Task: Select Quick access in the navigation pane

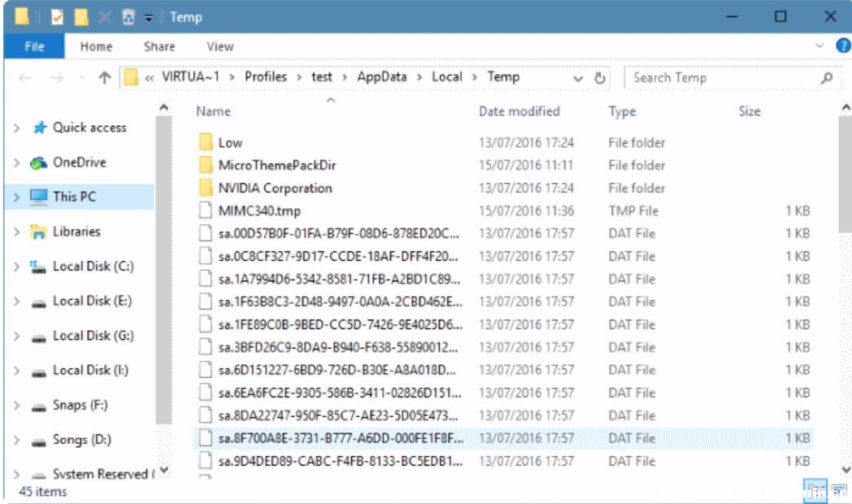Action: pyautogui.click(x=89, y=128)
